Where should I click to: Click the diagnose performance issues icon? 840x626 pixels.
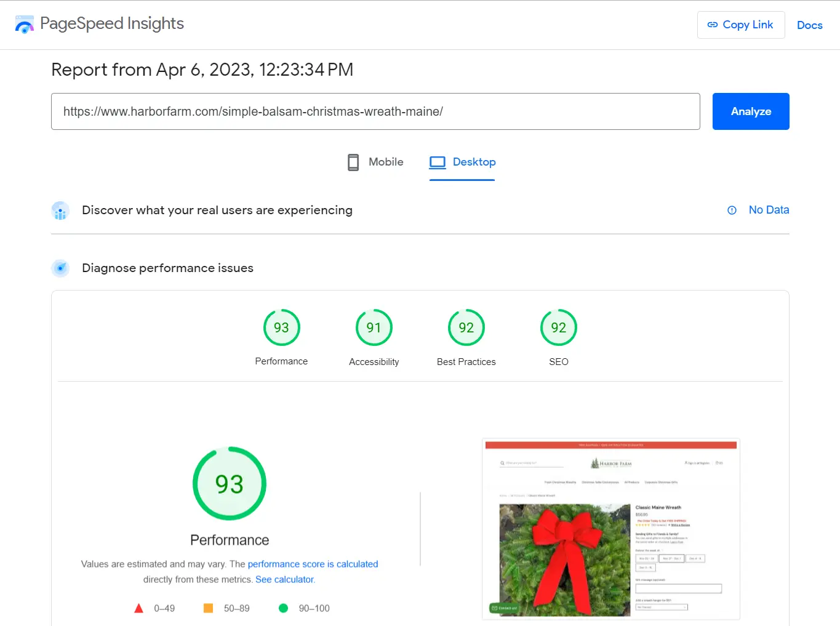pos(60,268)
